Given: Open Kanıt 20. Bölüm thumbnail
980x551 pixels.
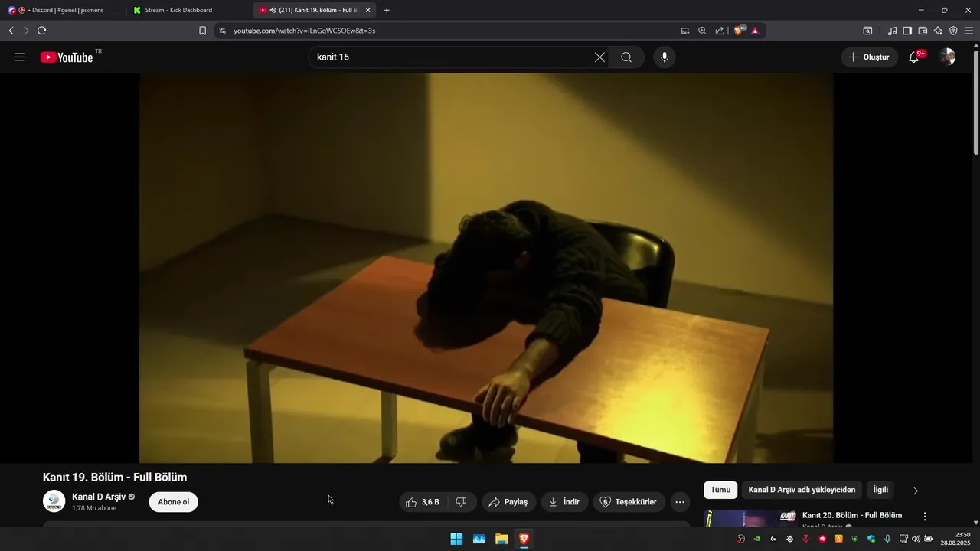Looking at the screenshot, I should [x=750, y=519].
